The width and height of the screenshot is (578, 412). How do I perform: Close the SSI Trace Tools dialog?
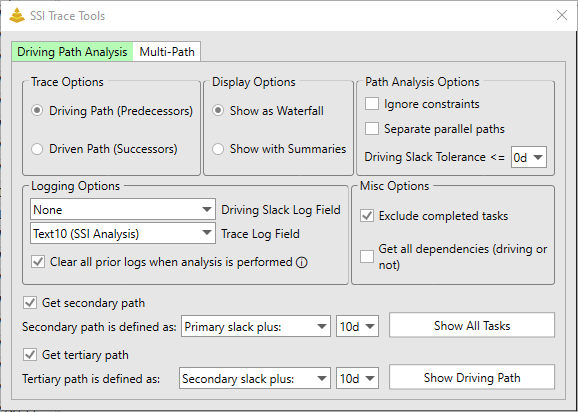click(562, 15)
